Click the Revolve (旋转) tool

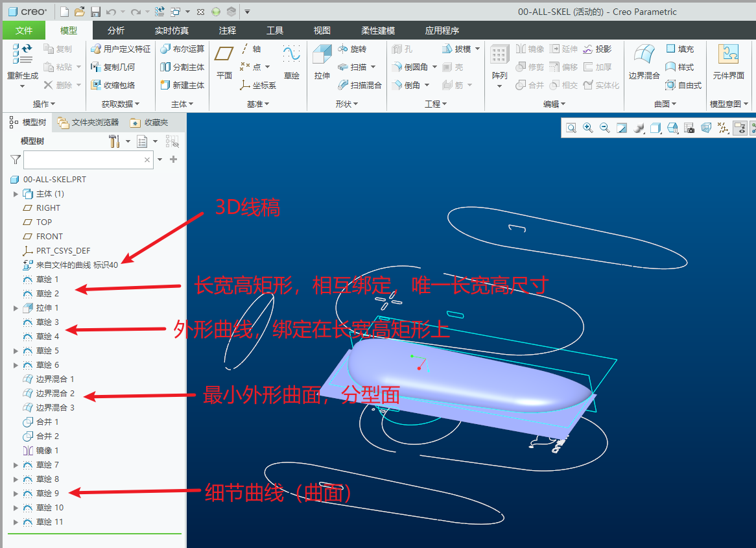pyautogui.click(x=352, y=49)
